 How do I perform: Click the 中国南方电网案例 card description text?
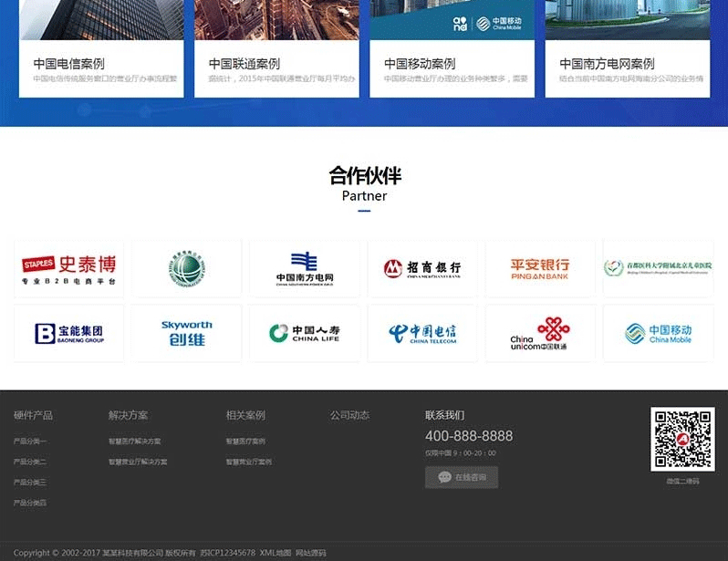coord(631,78)
